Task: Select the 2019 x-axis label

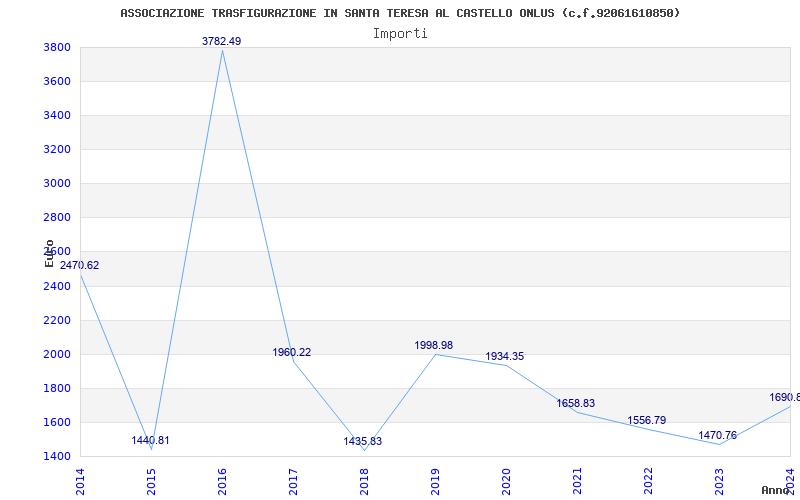Action: [435, 482]
